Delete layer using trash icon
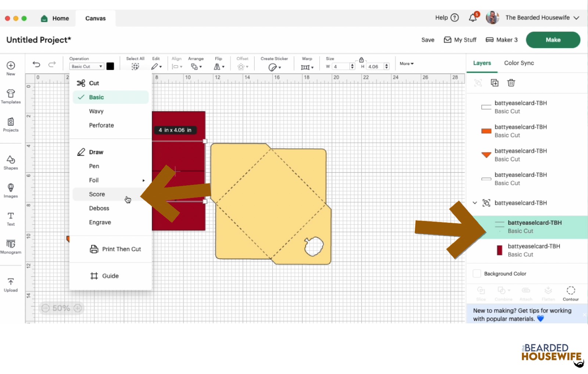The image size is (588, 374). 511,83
